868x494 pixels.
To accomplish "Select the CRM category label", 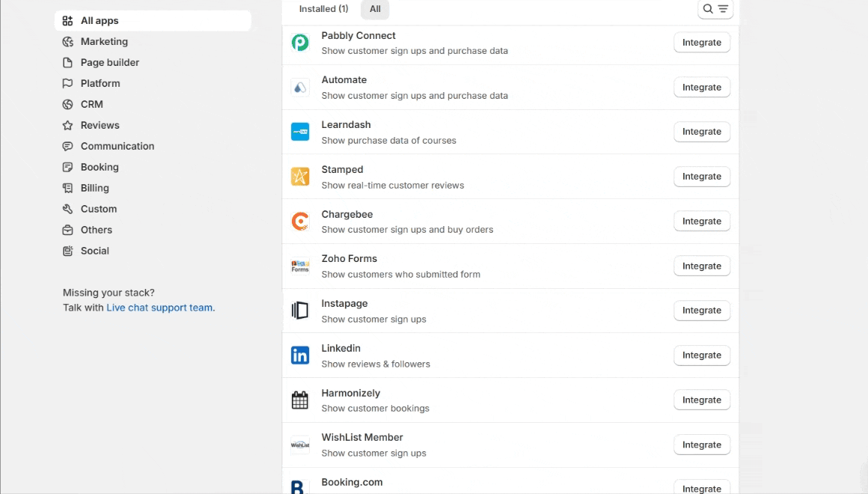I will [92, 104].
